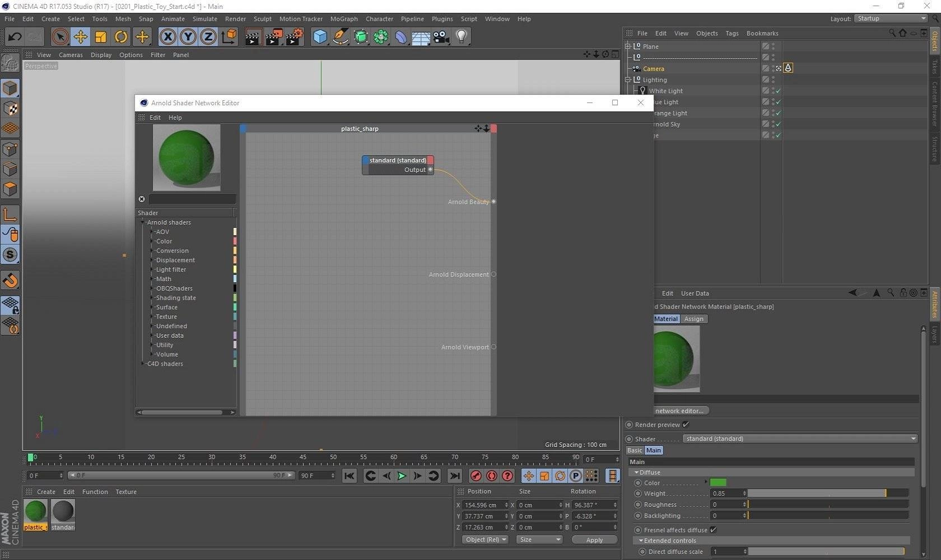This screenshot has height=560, width=941.
Task: Collapse the Arnold shaders group
Action: [143, 222]
